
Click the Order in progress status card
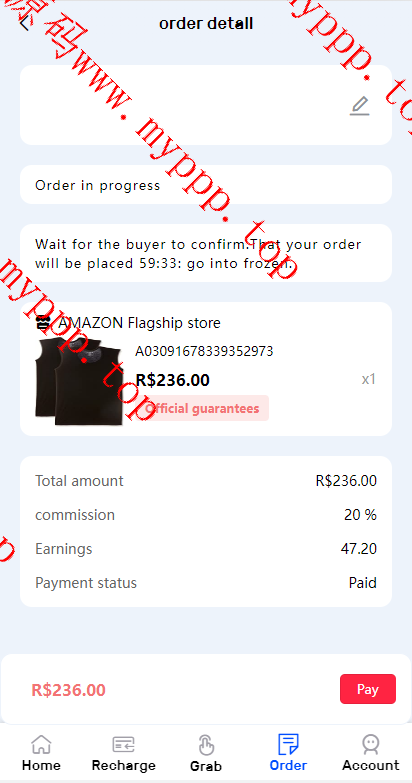click(206, 184)
